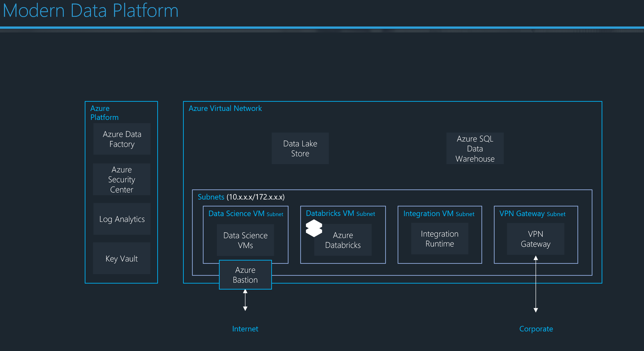Select the Azure Data Factory box
The image size is (644, 351).
pyautogui.click(x=122, y=139)
